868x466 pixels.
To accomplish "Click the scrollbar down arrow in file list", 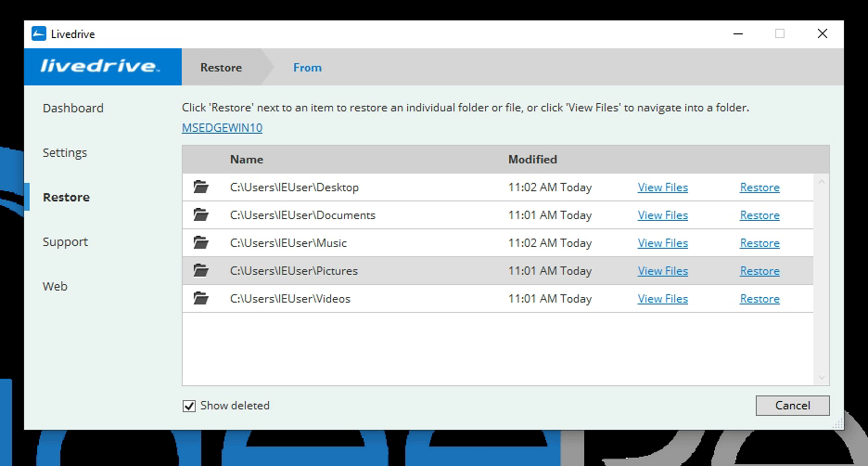I will (x=821, y=378).
